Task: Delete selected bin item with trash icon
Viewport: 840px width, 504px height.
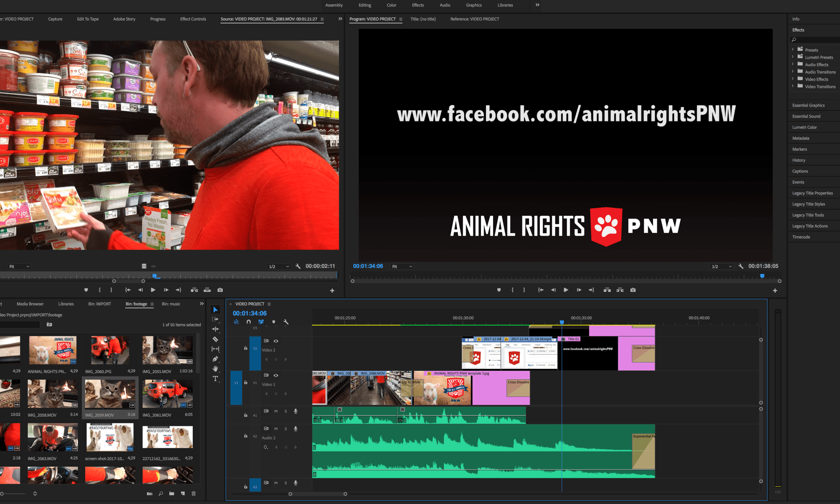Action: tap(194, 493)
